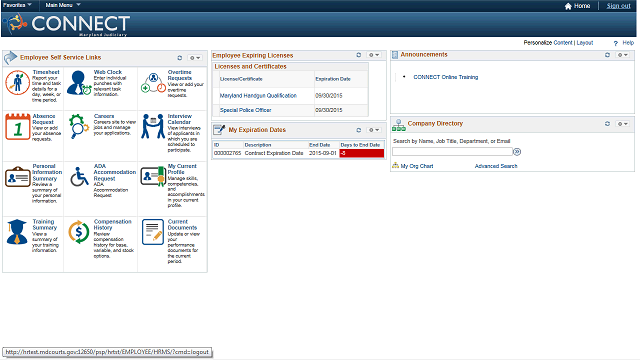Click the Help link text
640x360 pixels.
[628, 42]
